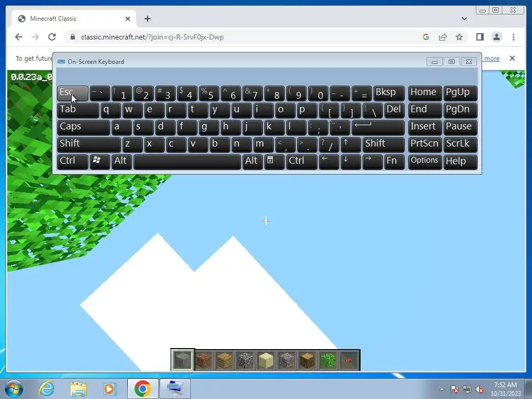Click the muted volume tray icon
This screenshot has width=532, height=399.
[x=480, y=389]
